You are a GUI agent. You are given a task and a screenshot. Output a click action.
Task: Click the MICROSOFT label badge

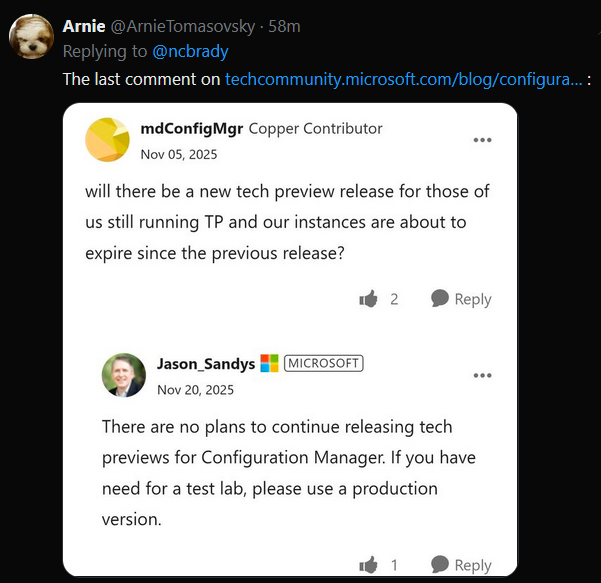(x=324, y=363)
